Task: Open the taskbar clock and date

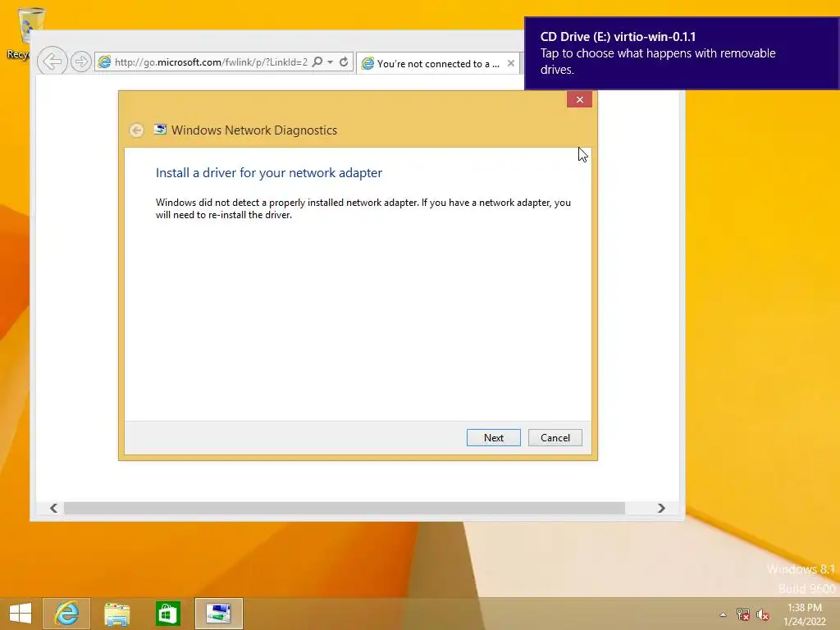Action: 805,614
